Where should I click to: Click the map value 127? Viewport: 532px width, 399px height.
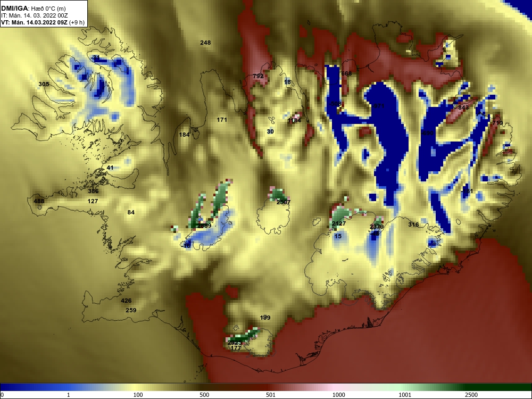[93, 201]
